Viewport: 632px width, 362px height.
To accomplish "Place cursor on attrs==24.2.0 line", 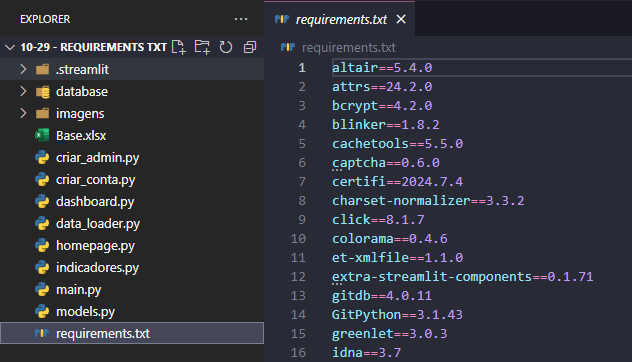I will [x=382, y=87].
